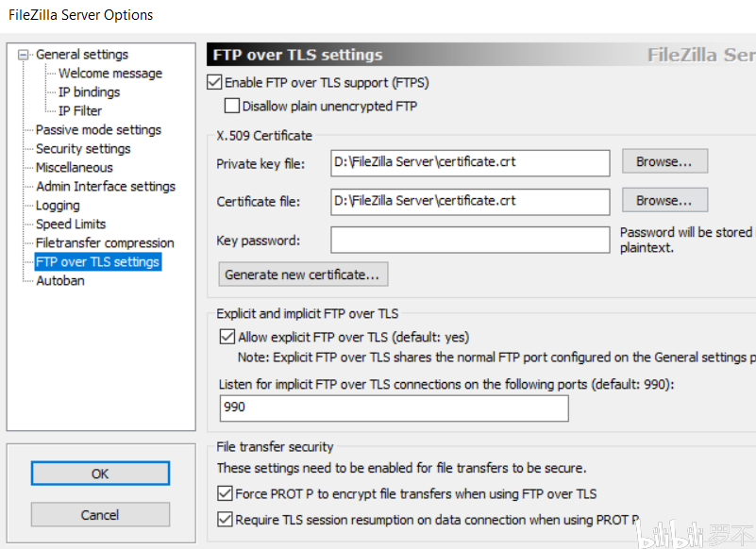
Task: Select Speed Limits in settings tree
Action: [71, 225]
